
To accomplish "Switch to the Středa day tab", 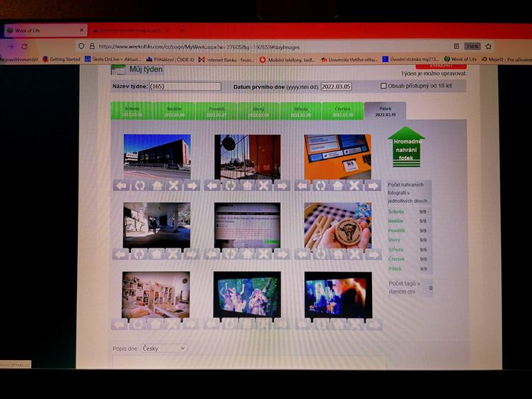I will pos(301,112).
